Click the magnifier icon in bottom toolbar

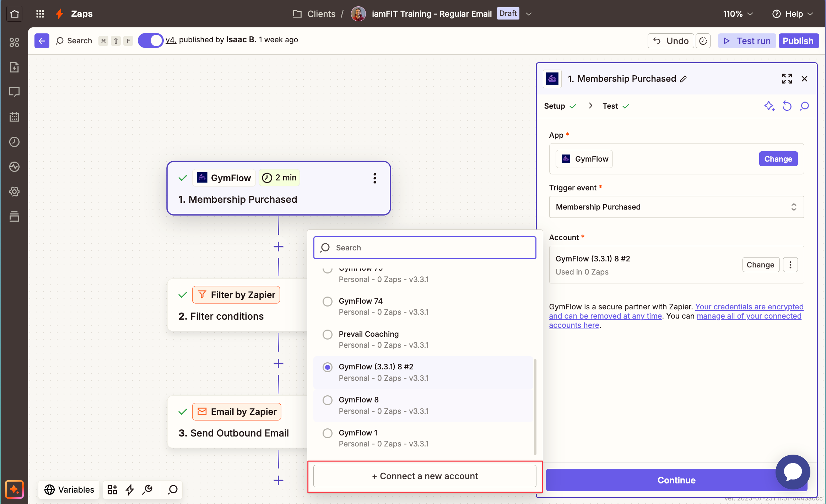coord(173,489)
